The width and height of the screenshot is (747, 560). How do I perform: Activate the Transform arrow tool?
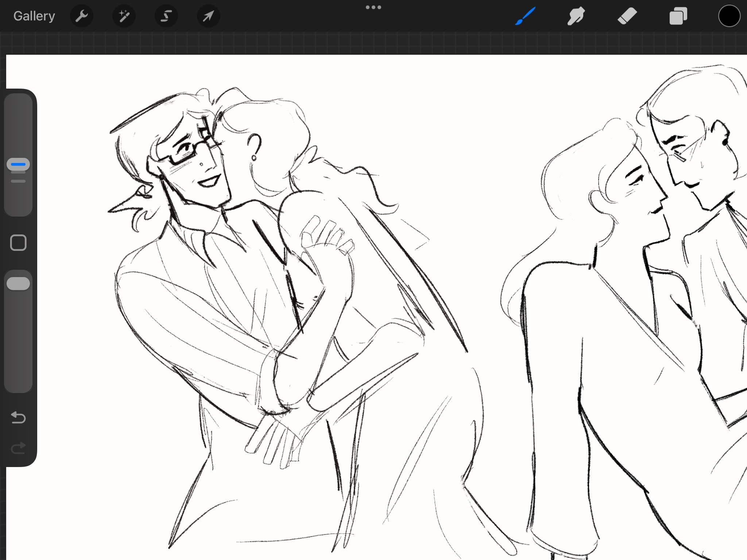pos(208,16)
